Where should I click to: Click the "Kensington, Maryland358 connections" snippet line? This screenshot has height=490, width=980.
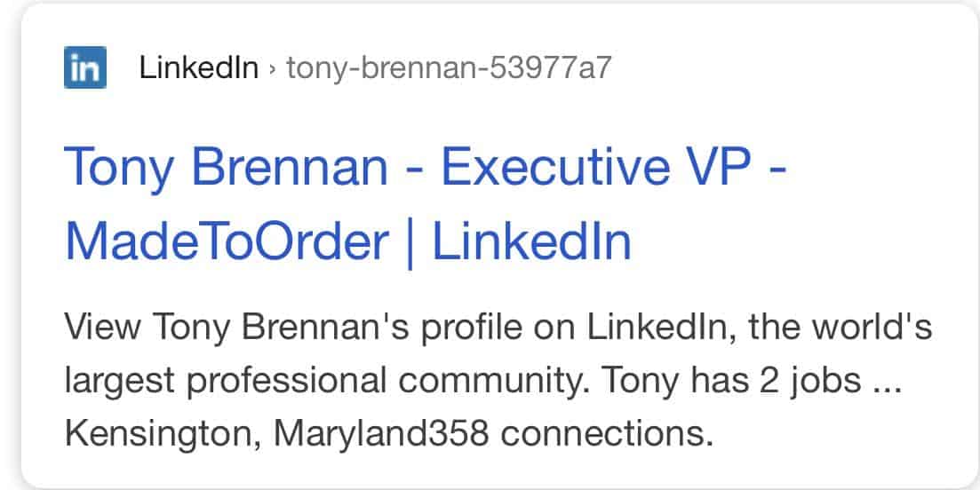click(389, 433)
